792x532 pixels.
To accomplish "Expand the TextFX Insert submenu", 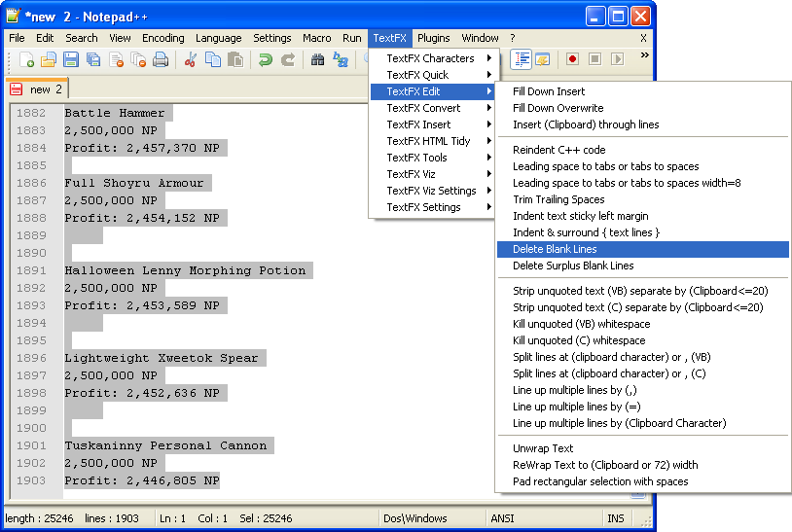I will [x=434, y=124].
